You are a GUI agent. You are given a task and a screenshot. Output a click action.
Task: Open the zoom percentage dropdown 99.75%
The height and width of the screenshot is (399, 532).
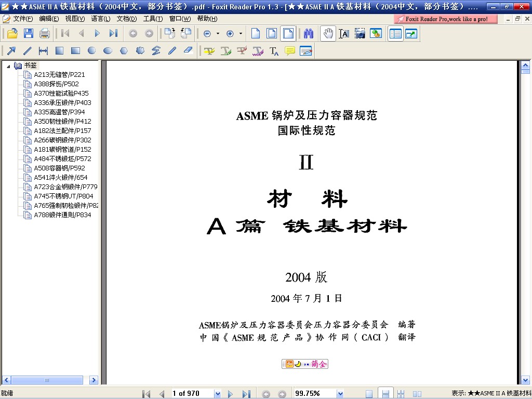pos(340,394)
